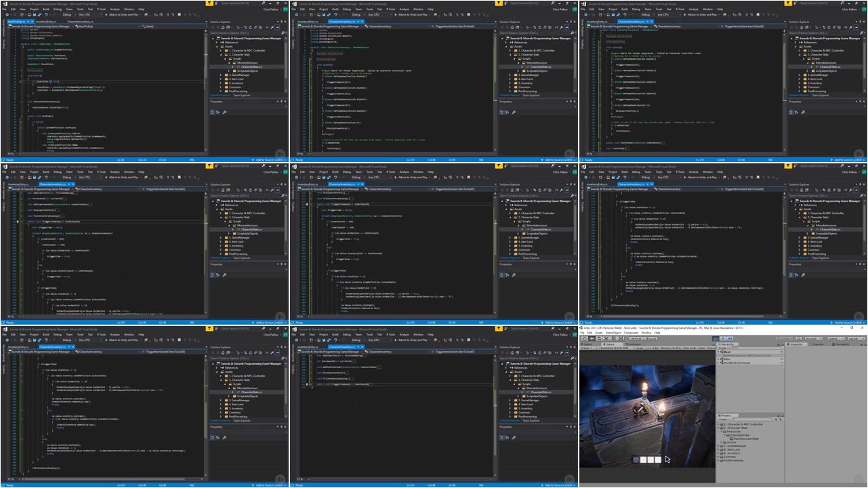Open the Component menu in Unity
This screenshot has width=868, height=488.
[631, 333]
